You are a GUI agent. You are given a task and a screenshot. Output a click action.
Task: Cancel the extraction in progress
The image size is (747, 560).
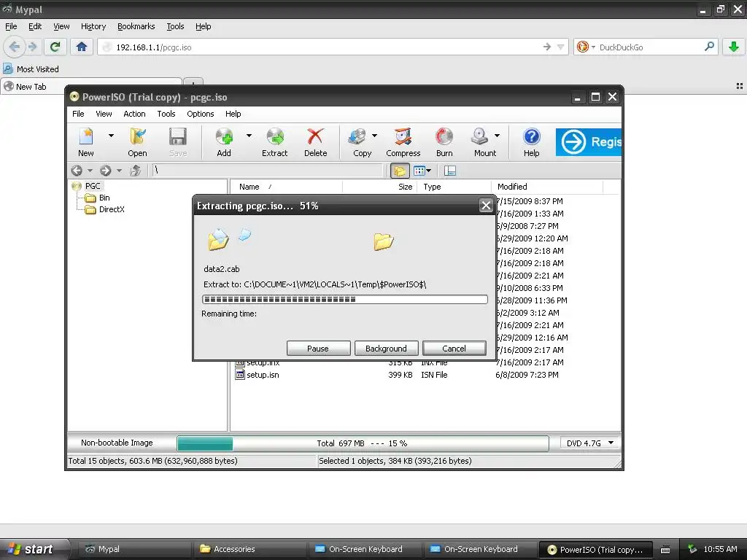tap(454, 348)
